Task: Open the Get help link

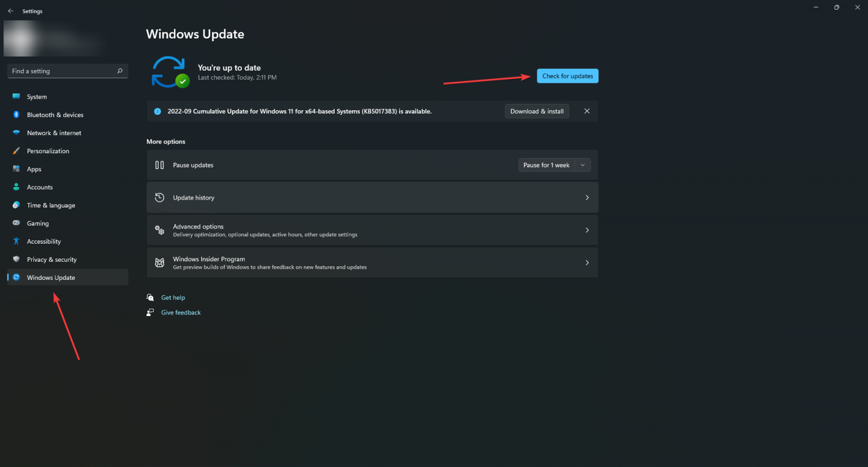Action: [173, 297]
